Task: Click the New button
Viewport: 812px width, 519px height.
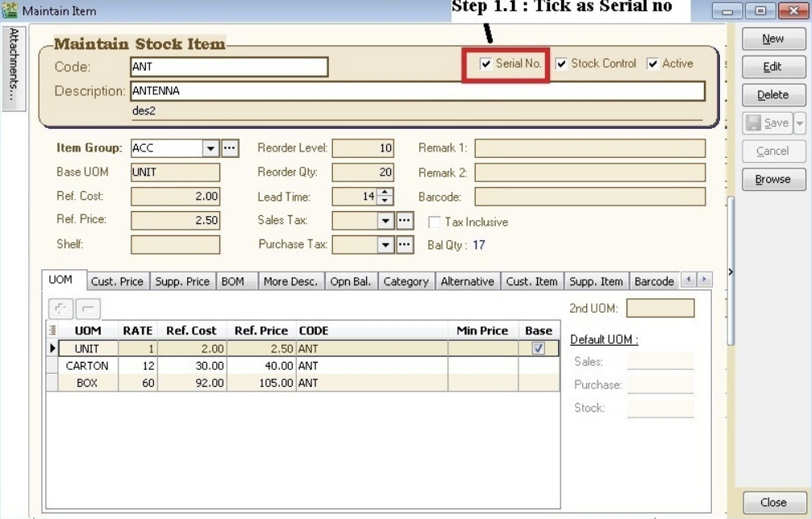Action: 772,39
